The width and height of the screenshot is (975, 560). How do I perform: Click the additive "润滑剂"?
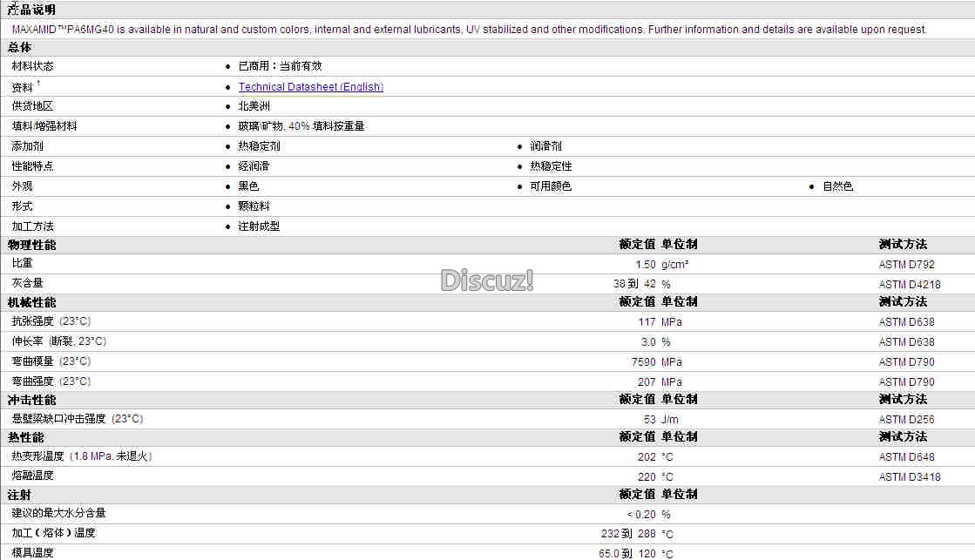(x=546, y=146)
